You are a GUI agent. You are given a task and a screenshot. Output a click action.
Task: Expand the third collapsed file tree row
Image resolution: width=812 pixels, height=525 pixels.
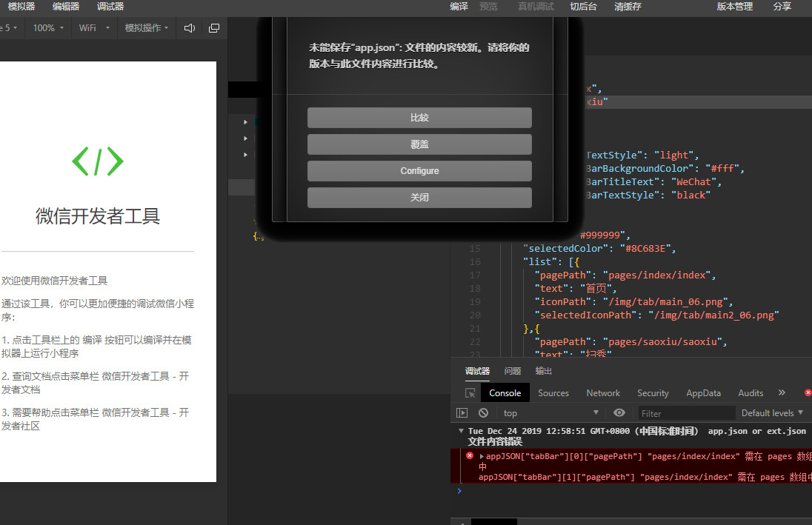(245, 155)
